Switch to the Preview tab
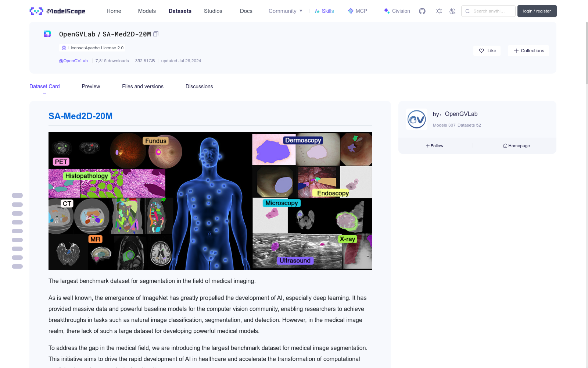Viewport: 588px width, 368px height. coord(91,86)
